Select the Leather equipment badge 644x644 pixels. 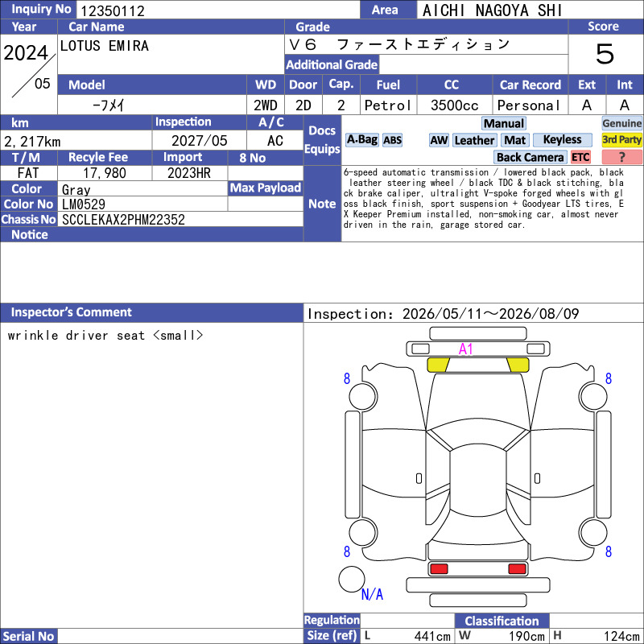click(x=474, y=140)
